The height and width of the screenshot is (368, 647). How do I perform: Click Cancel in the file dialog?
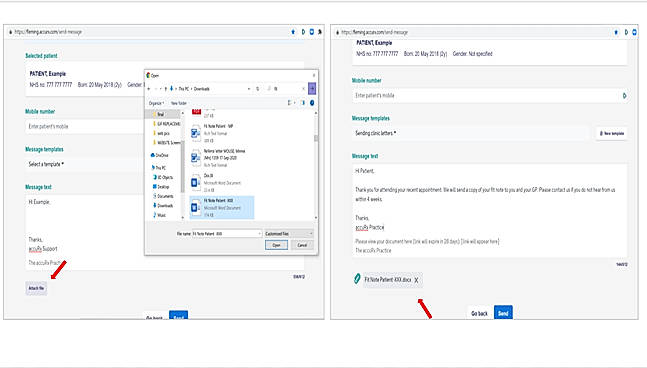302,245
